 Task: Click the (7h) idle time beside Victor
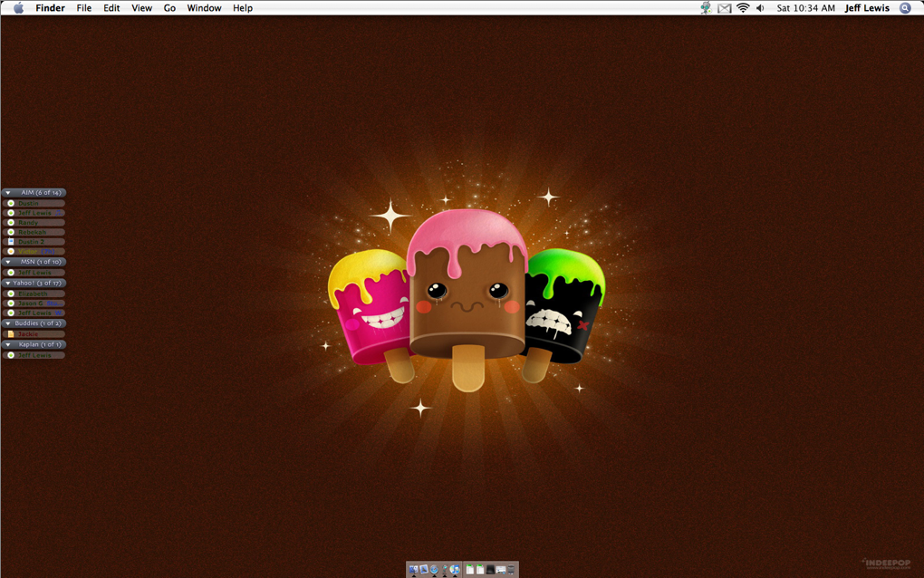(x=48, y=251)
